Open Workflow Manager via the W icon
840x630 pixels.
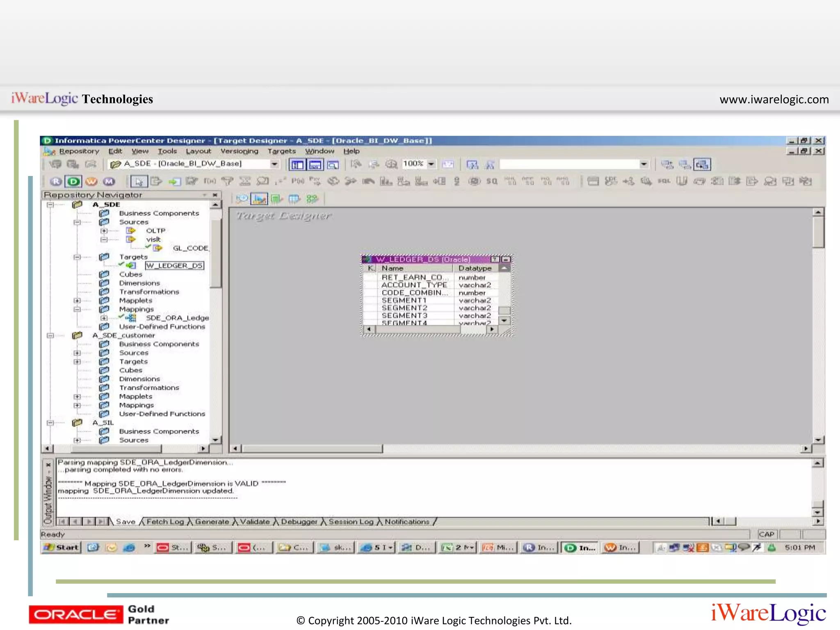point(91,181)
